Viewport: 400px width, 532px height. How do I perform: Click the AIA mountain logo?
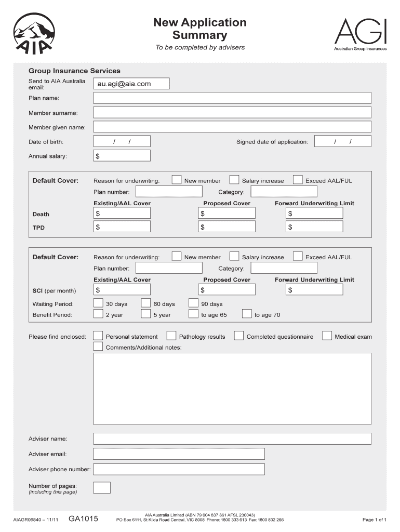(34, 33)
